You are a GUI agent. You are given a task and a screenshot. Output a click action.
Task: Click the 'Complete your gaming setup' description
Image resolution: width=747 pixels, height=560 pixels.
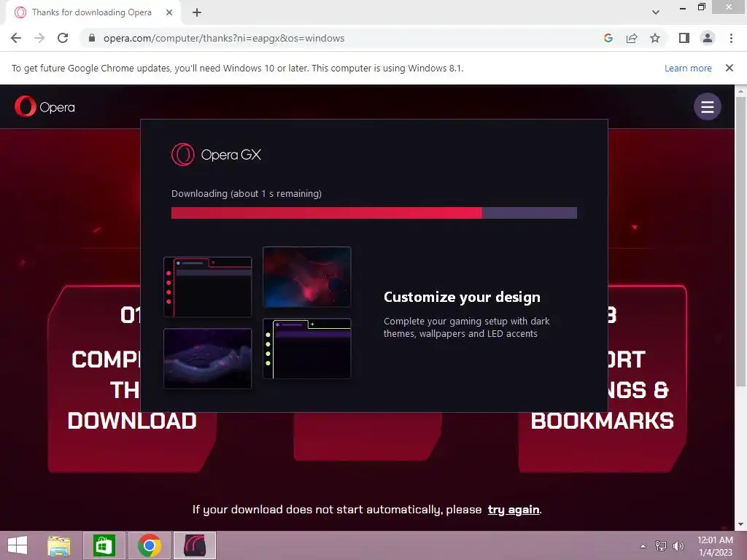[466, 327]
